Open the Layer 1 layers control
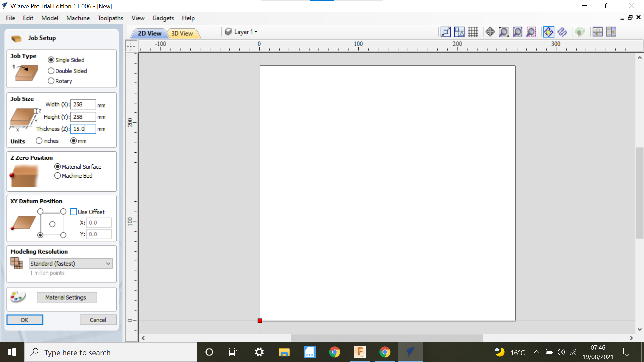The width and height of the screenshot is (644, 362). 241,32
